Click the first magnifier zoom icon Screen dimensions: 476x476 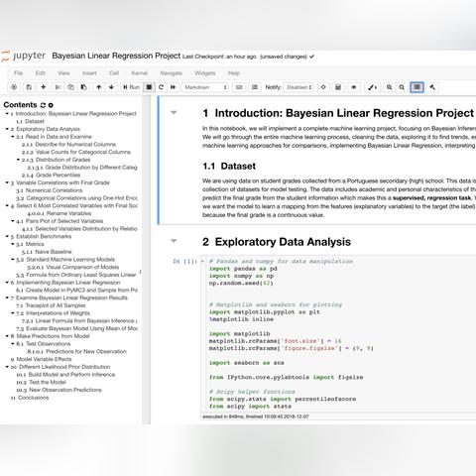pyautogui.click(x=390, y=87)
